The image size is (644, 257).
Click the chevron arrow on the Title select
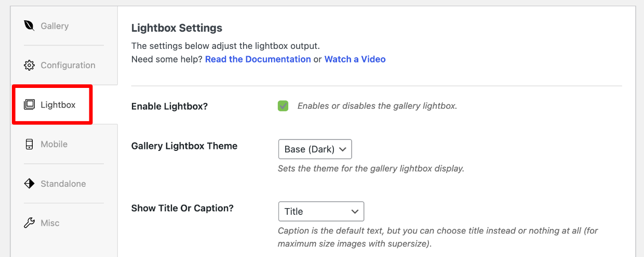[x=355, y=212]
